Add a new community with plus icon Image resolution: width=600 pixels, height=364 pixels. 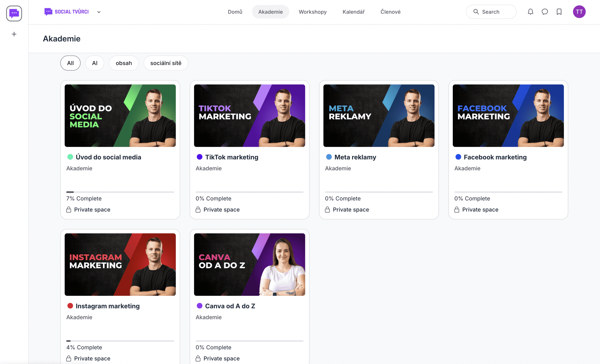[x=14, y=34]
